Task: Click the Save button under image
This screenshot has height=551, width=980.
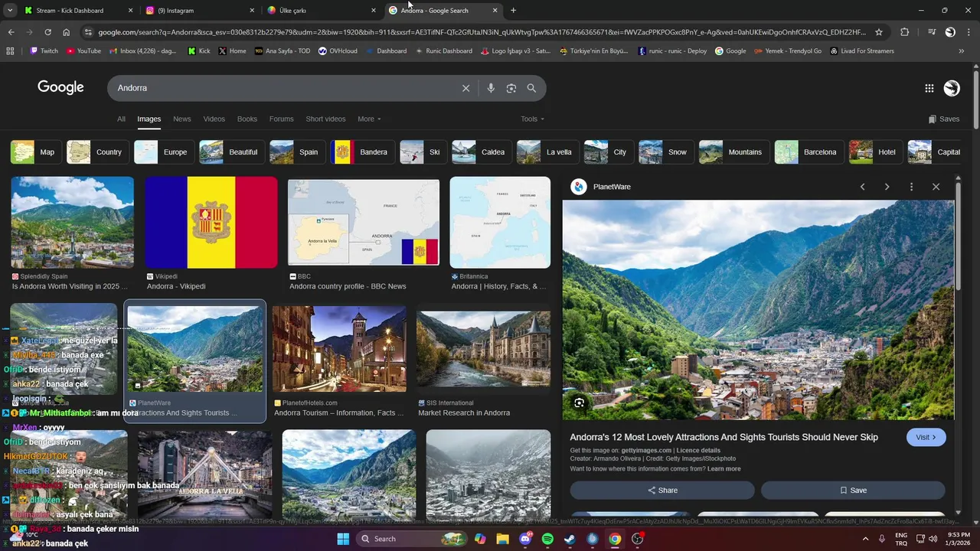Action: [853, 491]
